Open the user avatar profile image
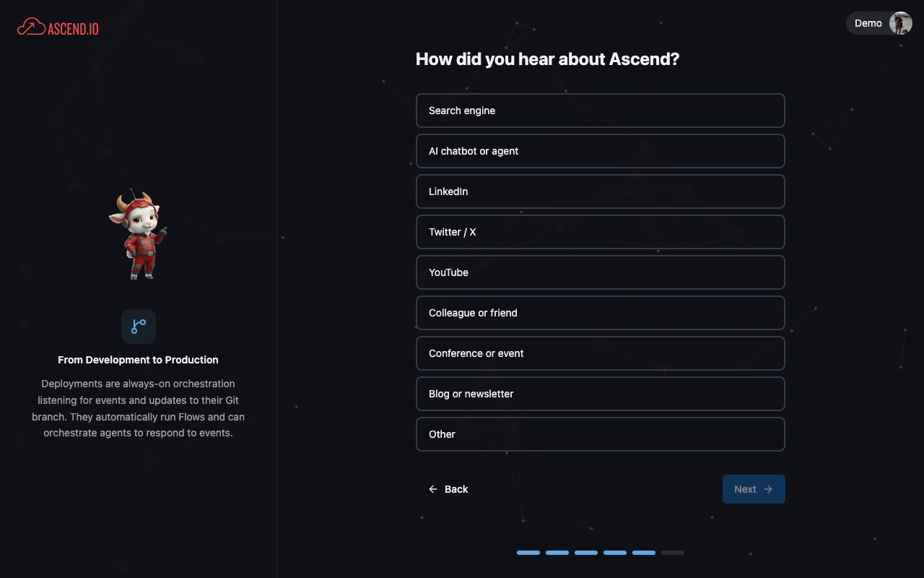The height and width of the screenshot is (578, 924). 900,22
